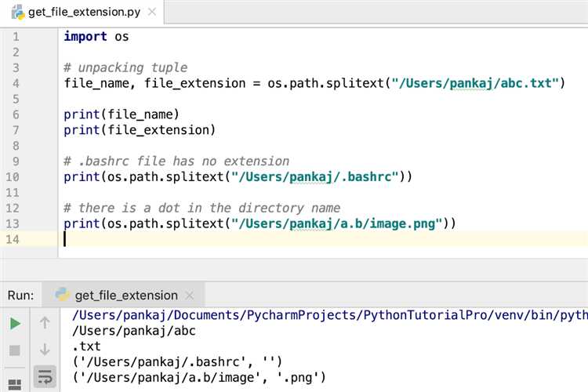Click gutter at line number 10
Image resolution: width=588 pixels, height=392 pixels.
13,176
